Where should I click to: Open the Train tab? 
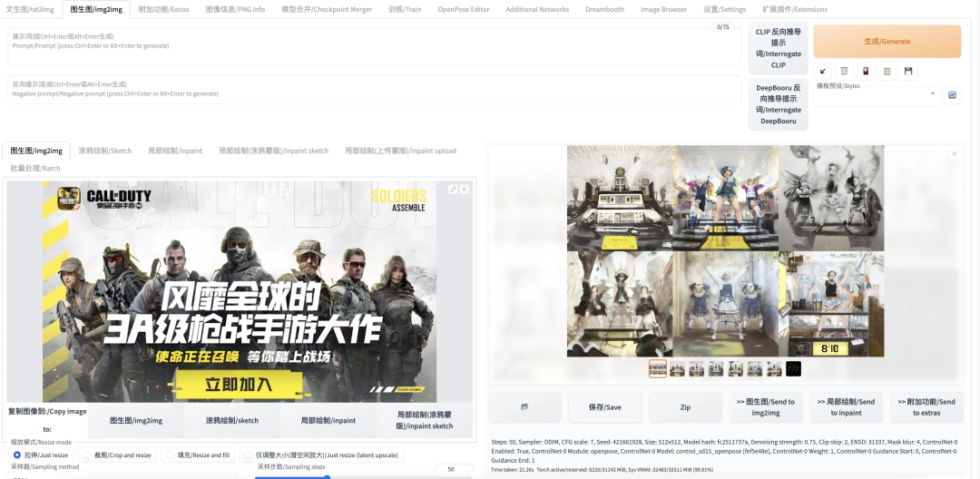tap(405, 9)
